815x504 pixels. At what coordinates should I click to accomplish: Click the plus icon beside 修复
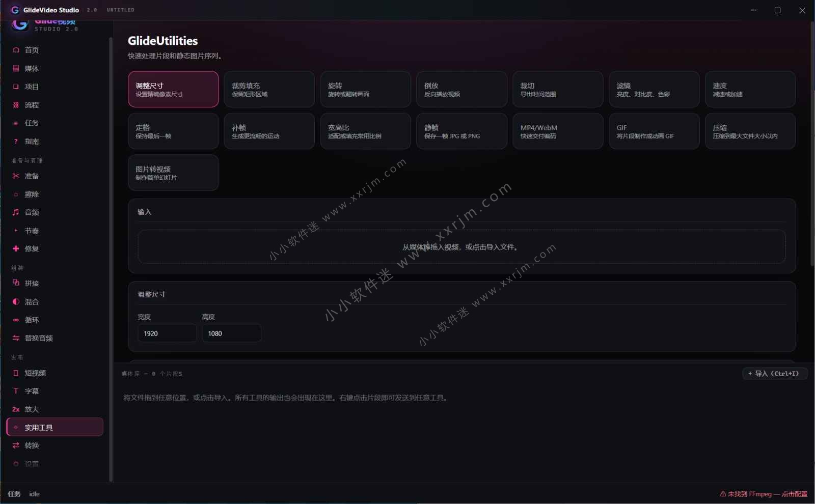coord(16,248)
